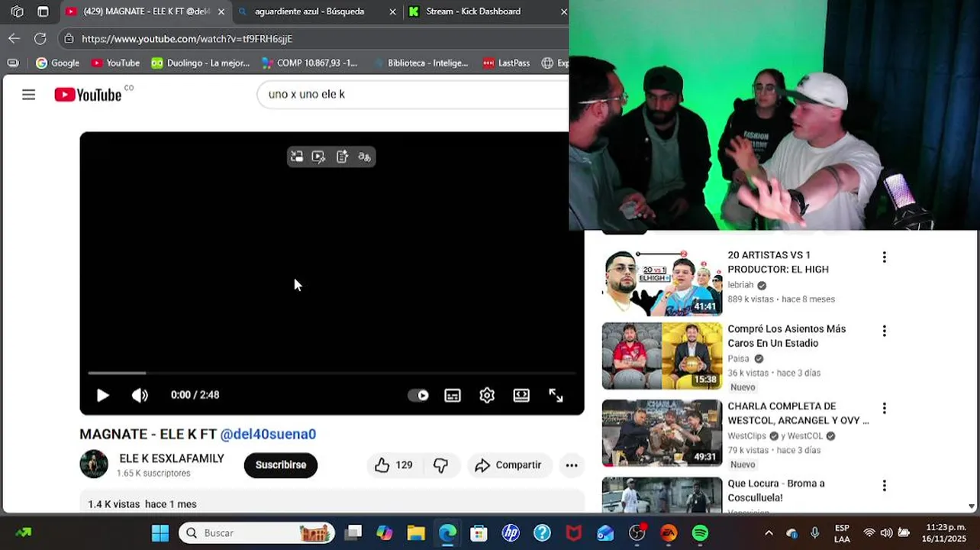Viewport: 980px width, 550px height.
Task: Open the Paisa channel name
Action: click(x=738, y=358)
